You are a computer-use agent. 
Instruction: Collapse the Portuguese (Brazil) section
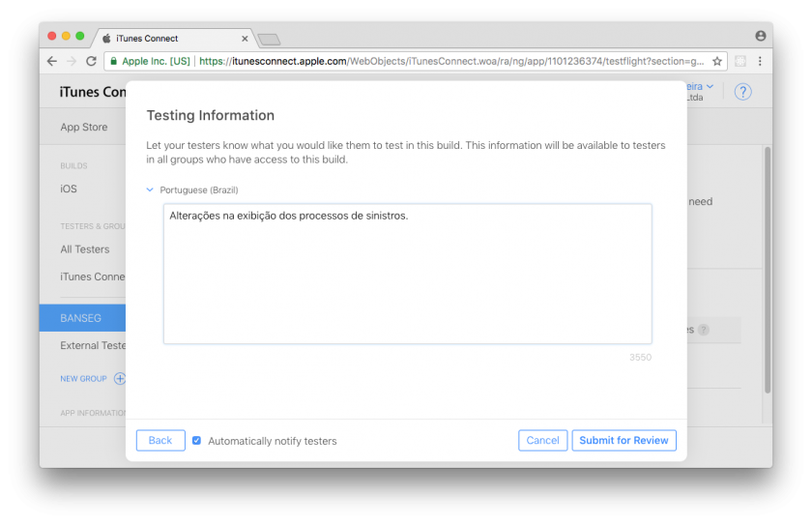coord(150,190)
